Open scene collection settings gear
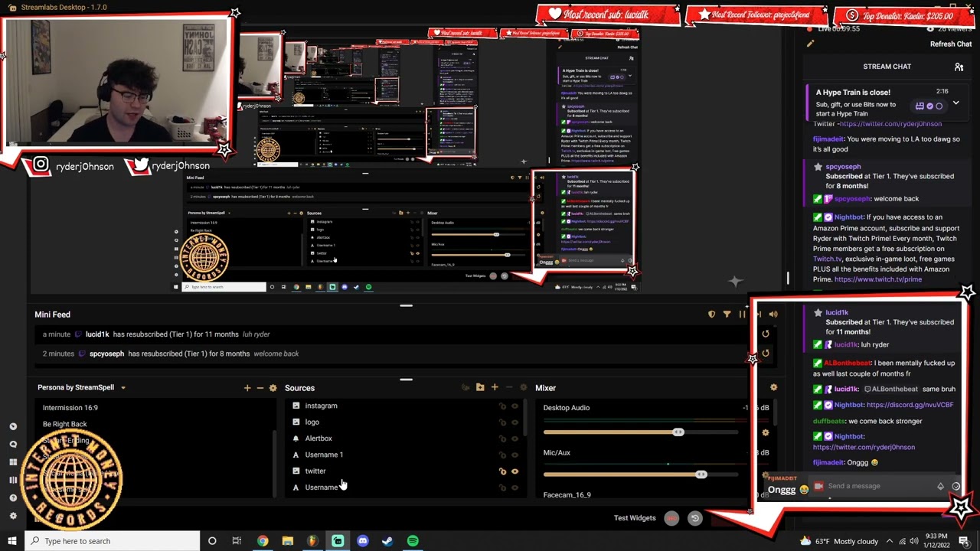Image resolution: width=980 pixels, height=551 pixels. pos(273,388)
